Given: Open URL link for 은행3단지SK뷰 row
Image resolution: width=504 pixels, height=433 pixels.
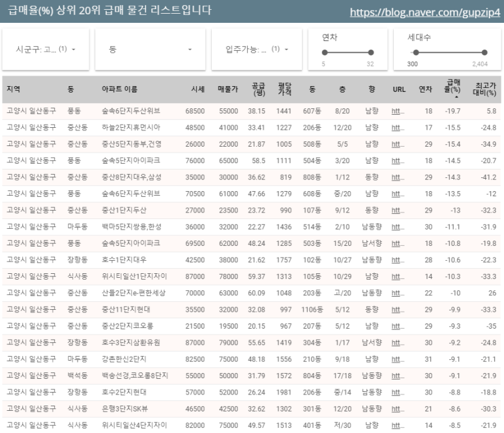Looking at the screenshot, I should tap(398, 410).
